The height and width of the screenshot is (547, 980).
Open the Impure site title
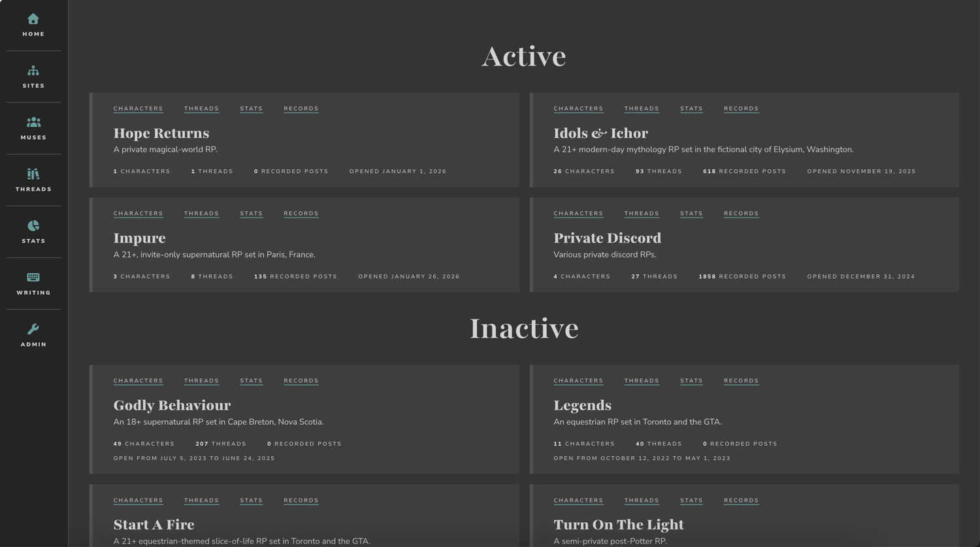[139, 239]
